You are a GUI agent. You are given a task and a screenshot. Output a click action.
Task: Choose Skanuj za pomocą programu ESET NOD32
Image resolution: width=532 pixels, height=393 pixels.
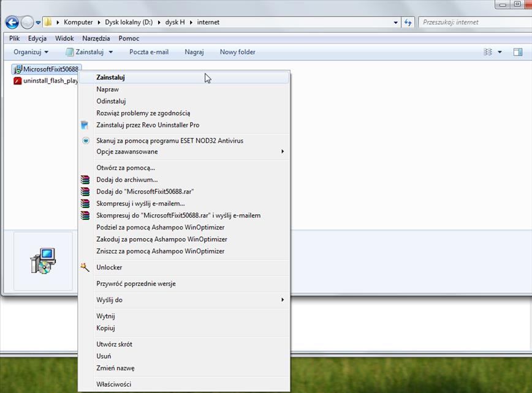point(184,141)
